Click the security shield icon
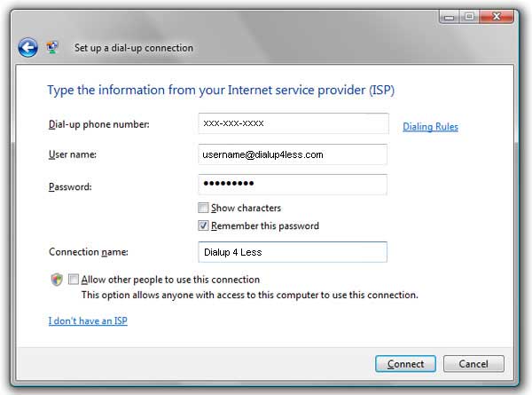This screenshot has width=532, height=395. (57, 280)
